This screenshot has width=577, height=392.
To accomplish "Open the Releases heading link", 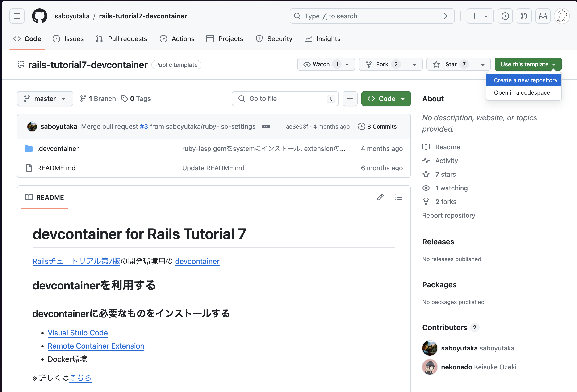I will click(438, 242).
